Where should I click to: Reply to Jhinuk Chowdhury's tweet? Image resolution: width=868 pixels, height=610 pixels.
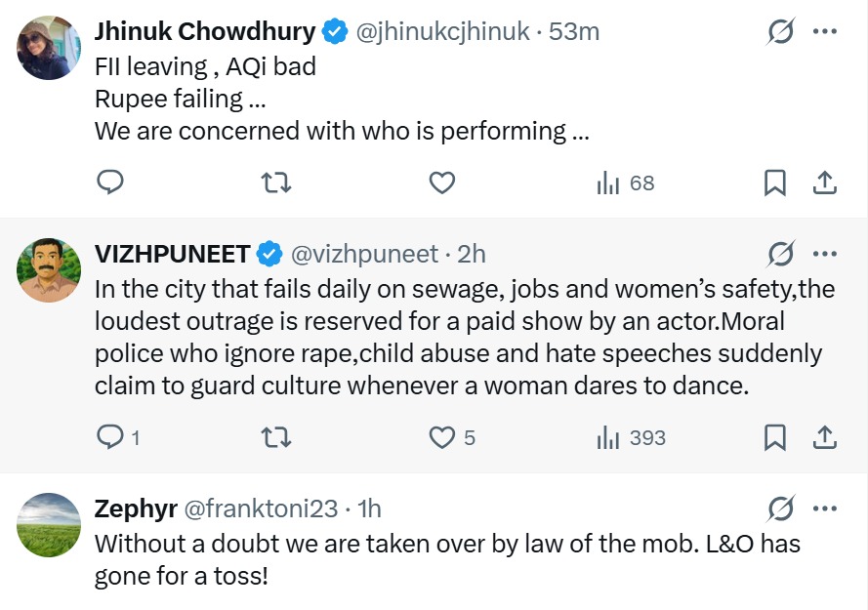coord(110,183)
